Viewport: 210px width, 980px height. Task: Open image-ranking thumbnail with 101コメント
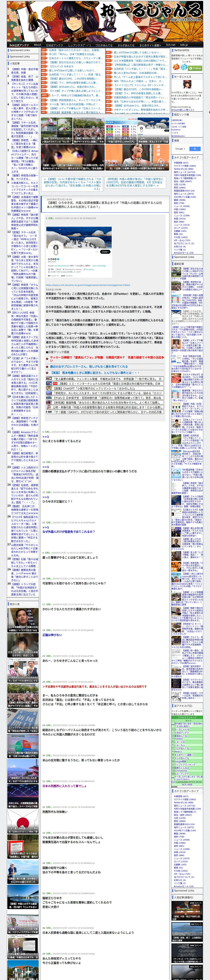[x=187, y=972]
